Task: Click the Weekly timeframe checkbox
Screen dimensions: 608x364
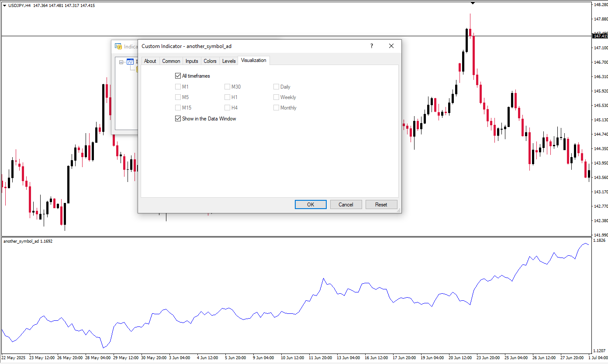Action: (276, 97)
